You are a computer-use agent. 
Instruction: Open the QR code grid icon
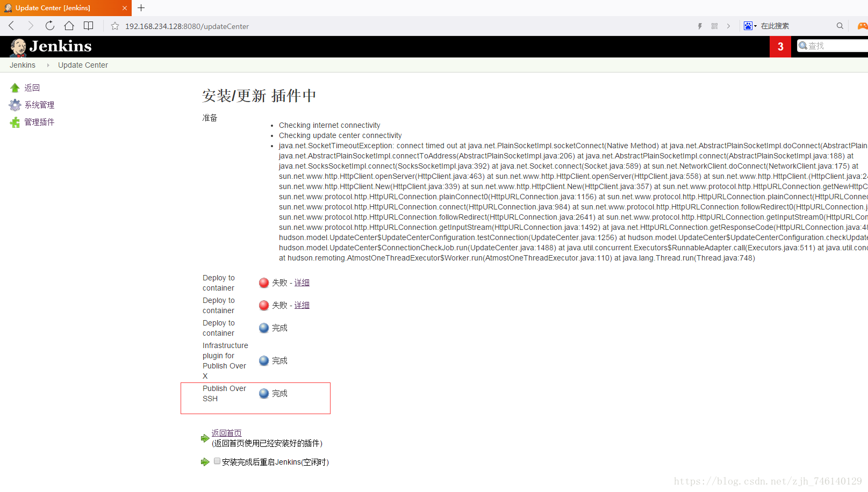click(714, 26)
